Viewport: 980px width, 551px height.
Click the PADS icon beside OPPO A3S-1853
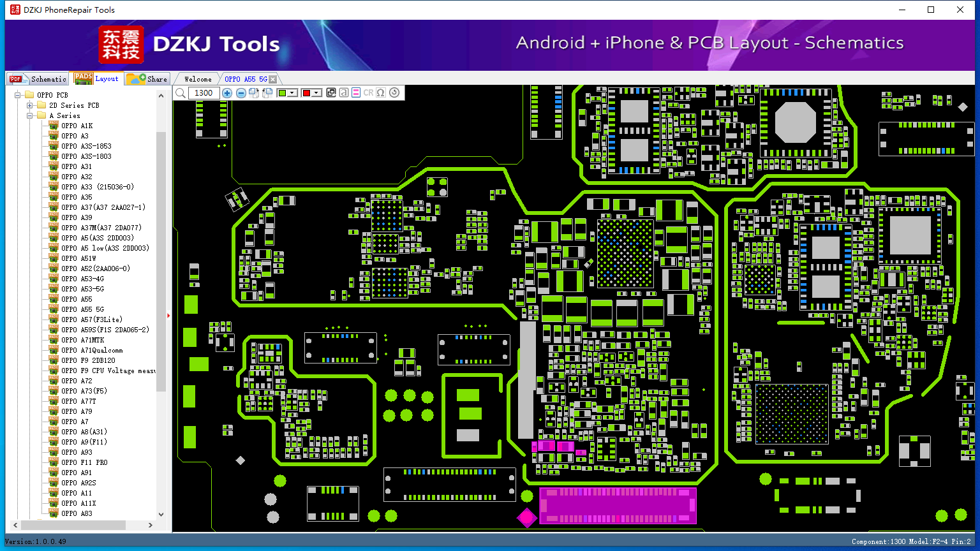click(54, 146)
